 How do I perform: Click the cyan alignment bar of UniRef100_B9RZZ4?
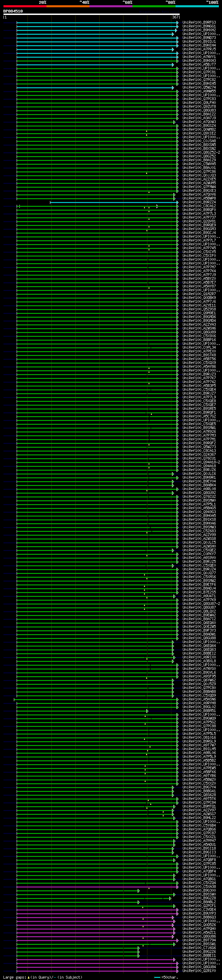(114, 202)
